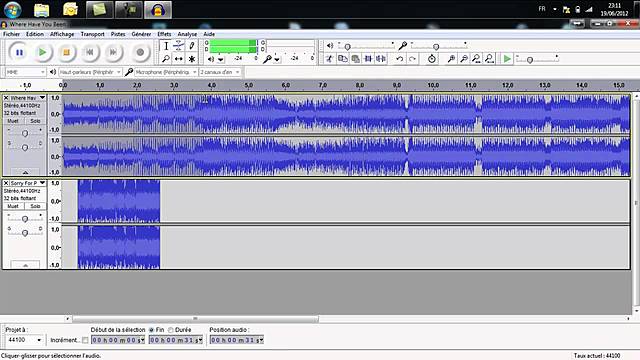
Task: Click the Fit Selection zoom icon
Action: point(476,59)
